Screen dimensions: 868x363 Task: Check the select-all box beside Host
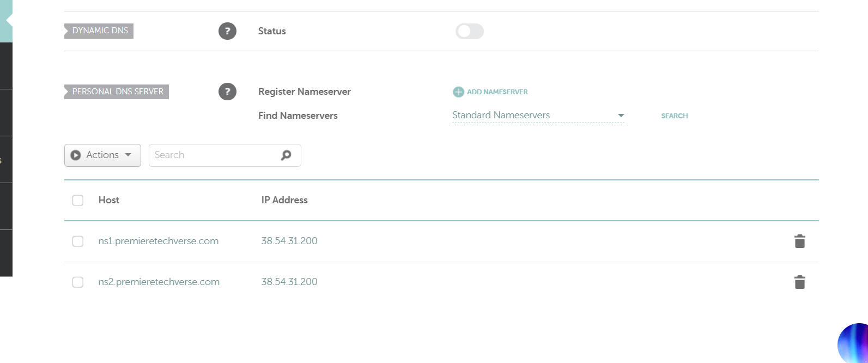tap(78, 200)
